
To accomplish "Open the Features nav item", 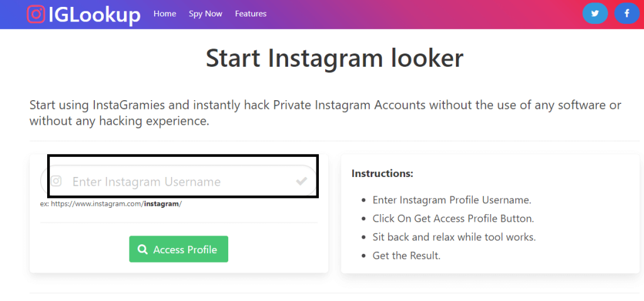I will tap(251, 13).
